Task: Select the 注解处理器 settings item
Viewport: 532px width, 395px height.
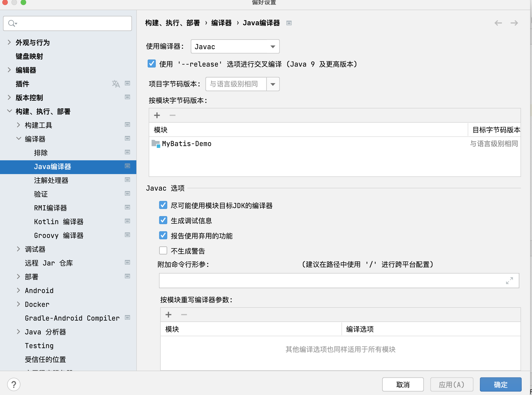Action: [51, 180]
